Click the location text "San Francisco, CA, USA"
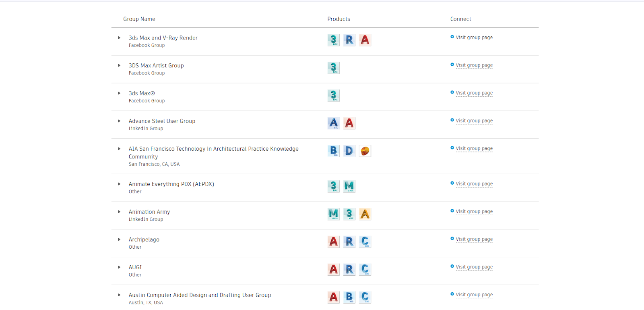The width and height of the screenshot is (644, 310). coord(154,164)
